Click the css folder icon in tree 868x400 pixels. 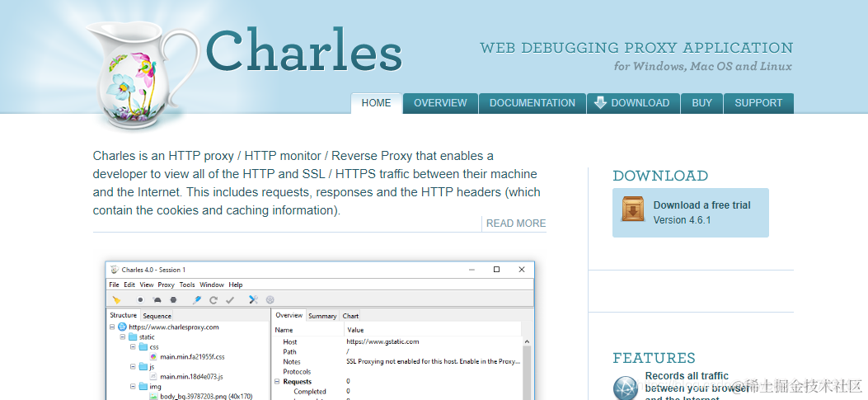tap(143, 347)
